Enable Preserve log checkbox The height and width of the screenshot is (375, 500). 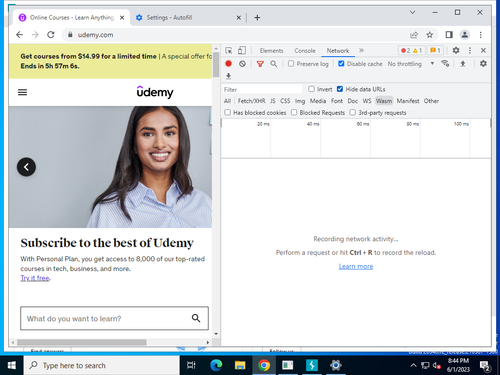[291, 63]
